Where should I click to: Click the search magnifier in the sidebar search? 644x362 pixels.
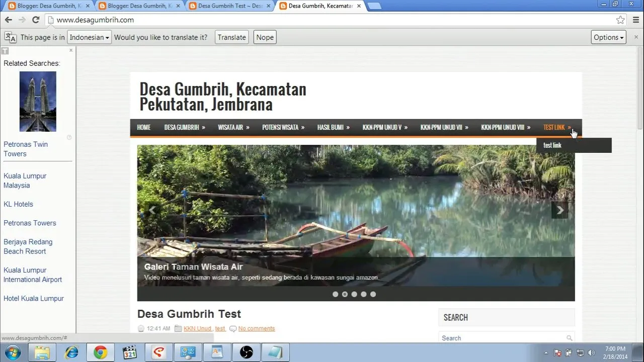pos(569,338)
